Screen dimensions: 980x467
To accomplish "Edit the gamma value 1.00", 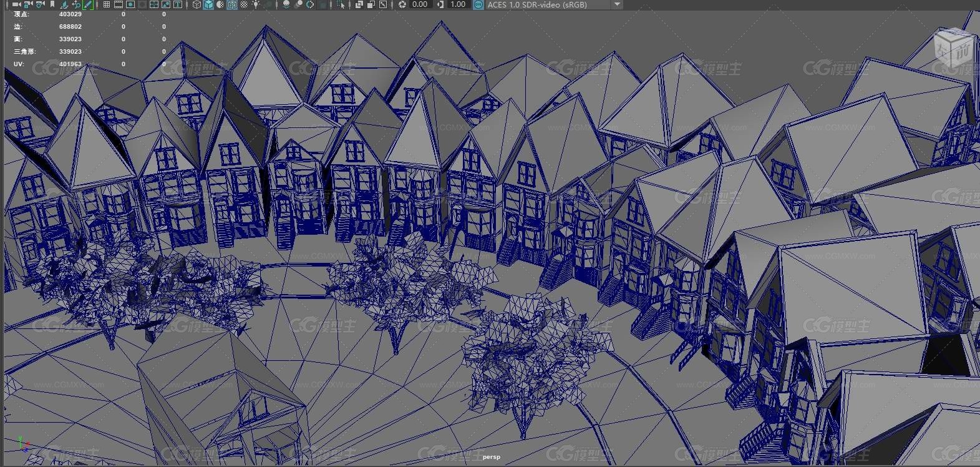I will (458, 4).
